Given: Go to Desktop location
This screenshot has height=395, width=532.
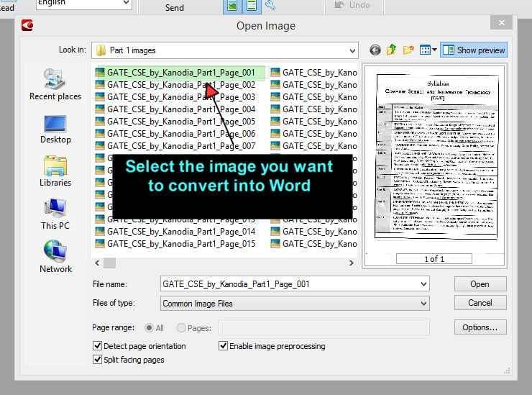Looking at the screenshot, I should click(x=55, y=130).
